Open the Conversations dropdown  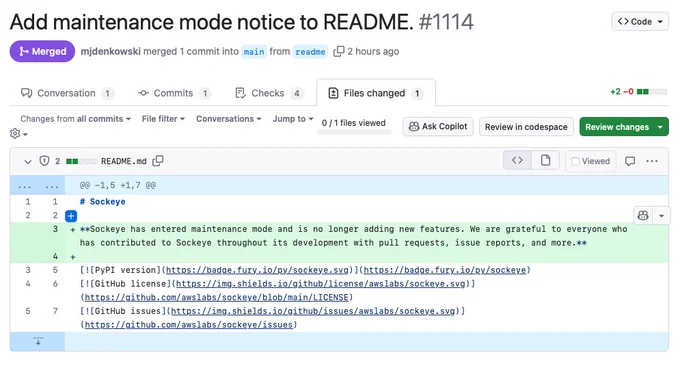coord(229,119)
